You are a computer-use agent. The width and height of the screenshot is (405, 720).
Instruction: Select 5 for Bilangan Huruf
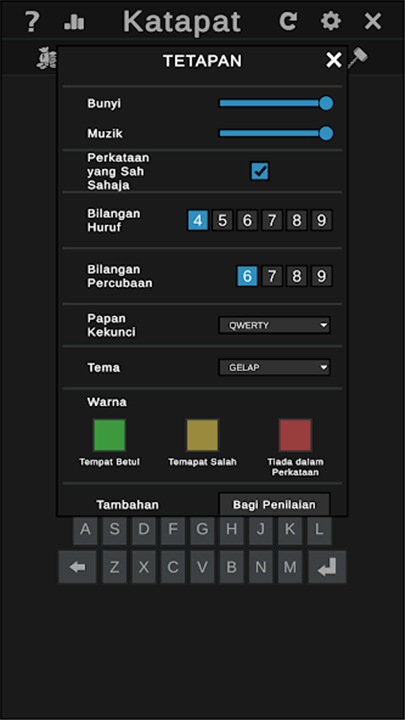click(x=222, y=221)
